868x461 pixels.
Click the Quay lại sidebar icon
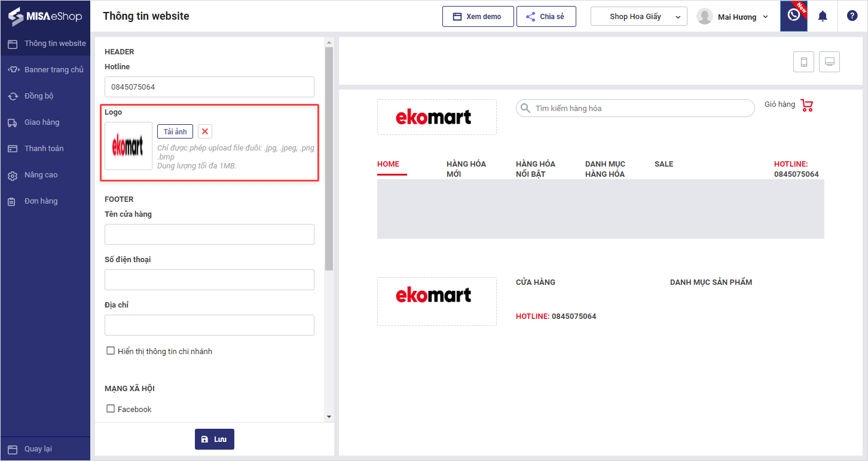point(13,449)
